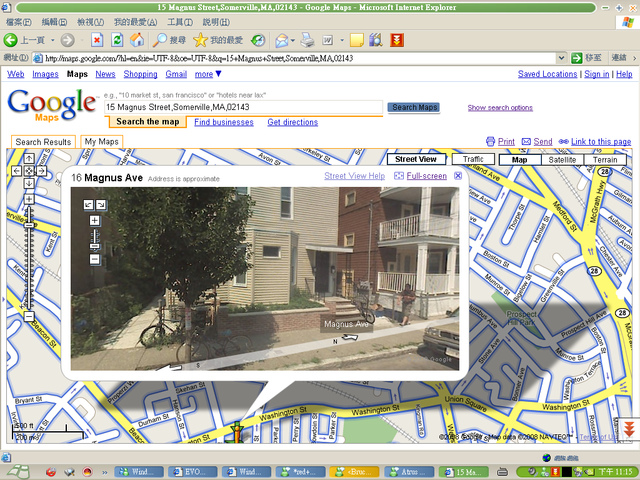640x480 pixels.
Task: Switch to Search Results tab
Action: point(43,142)
